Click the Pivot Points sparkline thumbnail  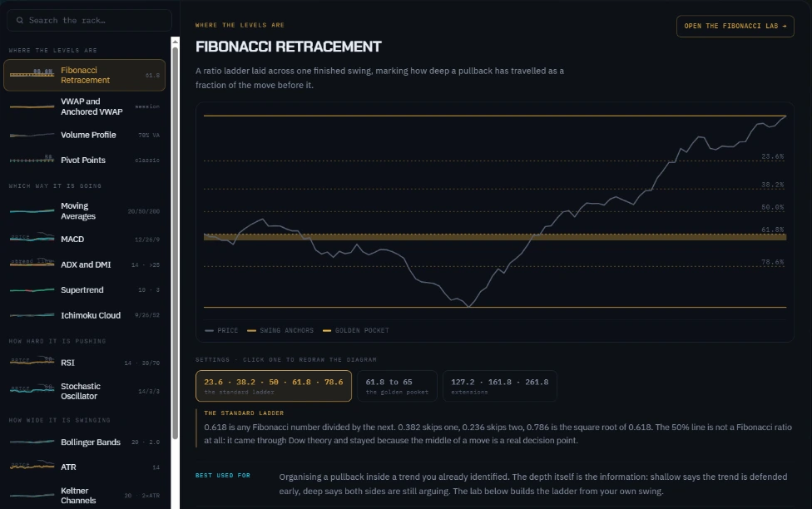click(x=32, y=160)
